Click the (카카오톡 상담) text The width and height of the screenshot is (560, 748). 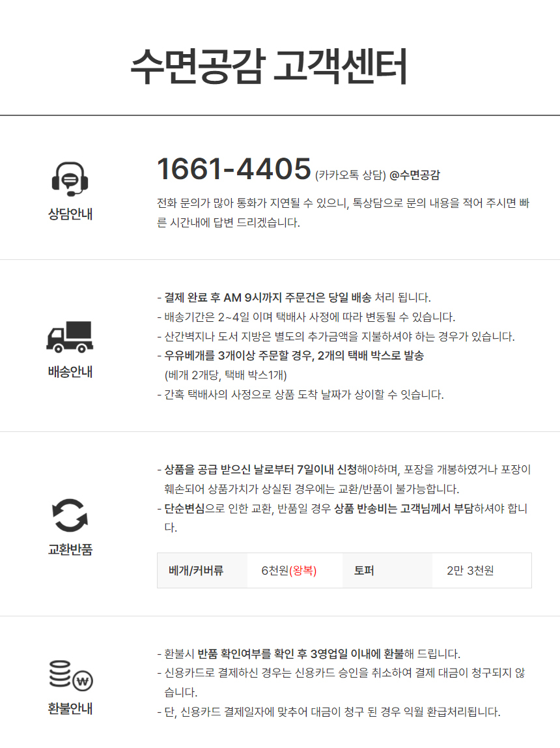[350, 175]
